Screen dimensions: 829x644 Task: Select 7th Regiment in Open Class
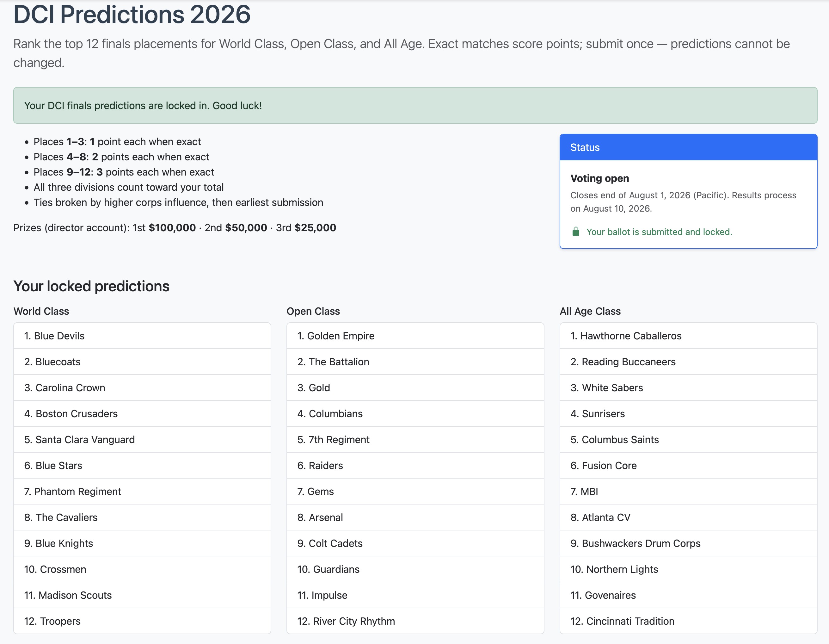pyautogui.click(x=415, y=439)
